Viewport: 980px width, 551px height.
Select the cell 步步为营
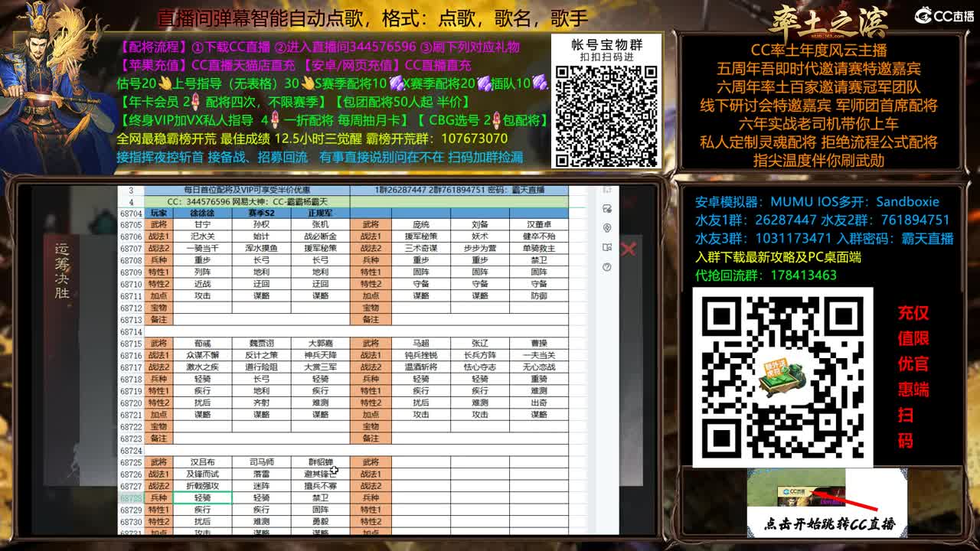(x=480, y=249)
